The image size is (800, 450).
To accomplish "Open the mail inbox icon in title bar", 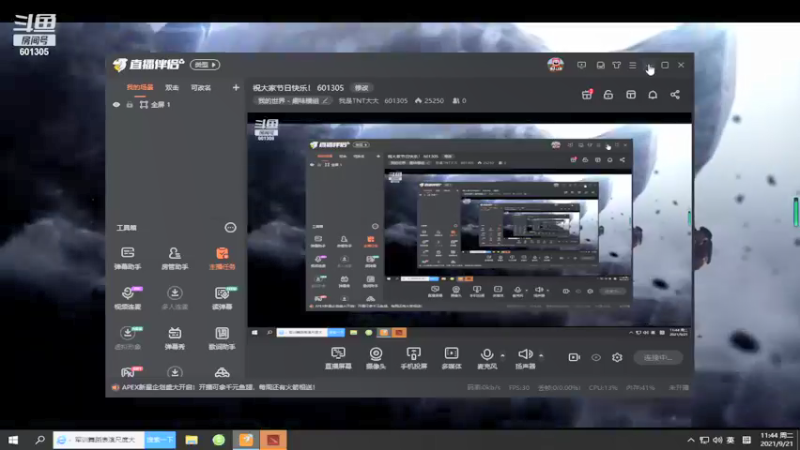I will [601, 65].
